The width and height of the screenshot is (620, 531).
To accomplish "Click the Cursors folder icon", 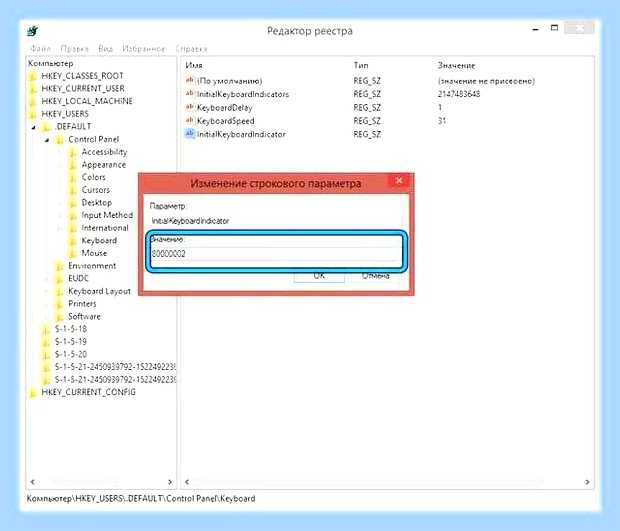I will pos(73,190).
